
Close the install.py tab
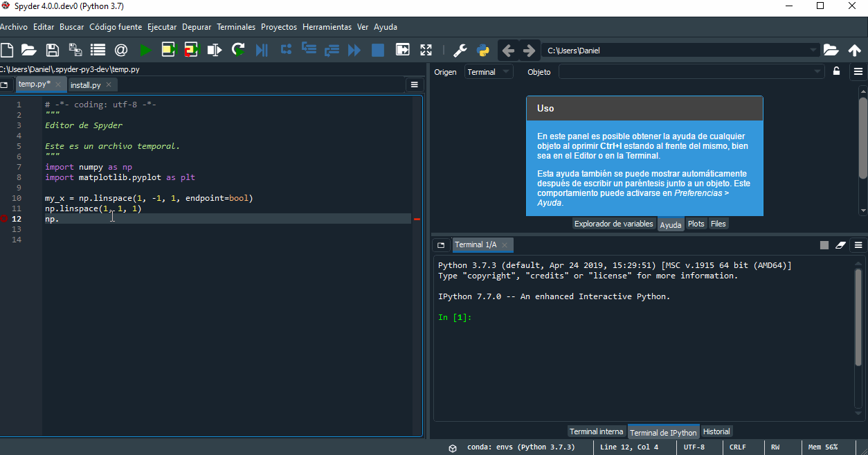click(109, 85)
